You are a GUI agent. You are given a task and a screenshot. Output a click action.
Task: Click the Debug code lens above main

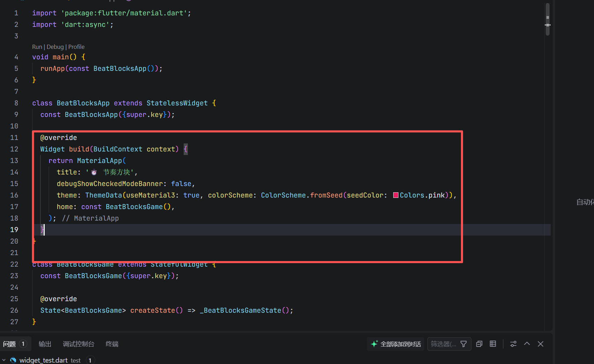pyautogui.click(x=55, y=47)
